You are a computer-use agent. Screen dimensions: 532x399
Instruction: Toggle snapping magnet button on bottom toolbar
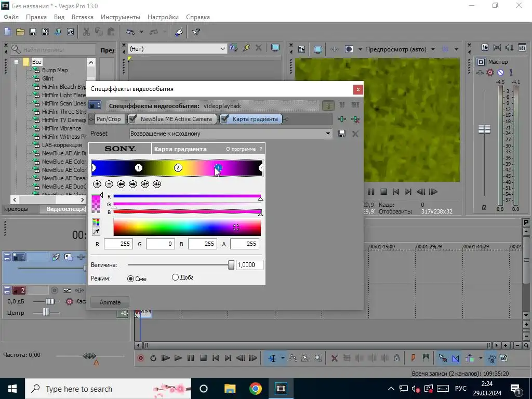[x=443, y=358]
